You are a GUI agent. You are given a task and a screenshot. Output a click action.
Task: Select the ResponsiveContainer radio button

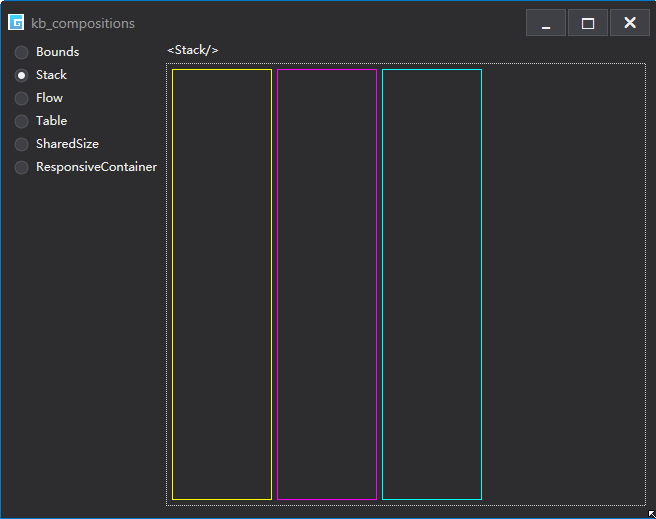click(x=21, y=167)
